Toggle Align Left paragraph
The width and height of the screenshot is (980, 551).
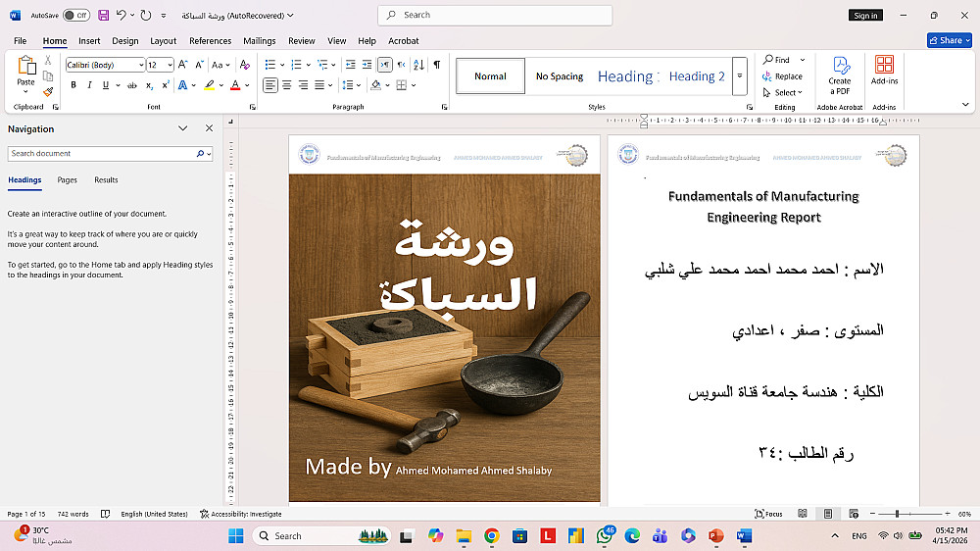point(270,85)
